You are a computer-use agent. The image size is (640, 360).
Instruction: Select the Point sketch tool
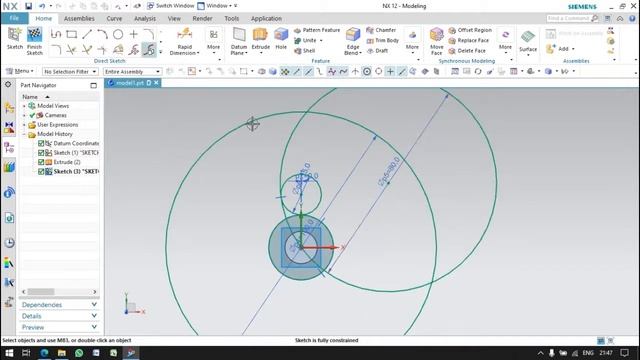[x=133, y=34]
